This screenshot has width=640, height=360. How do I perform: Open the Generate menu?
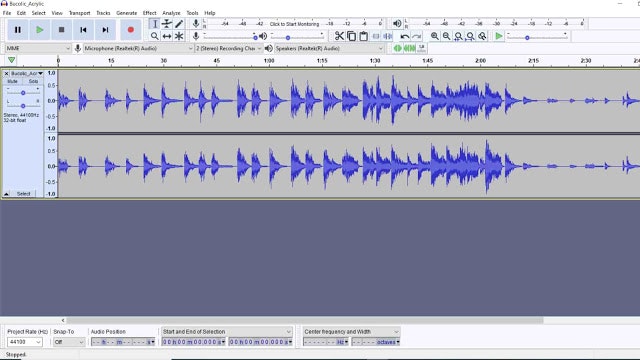pyautogui.click(x=127, y=13)
